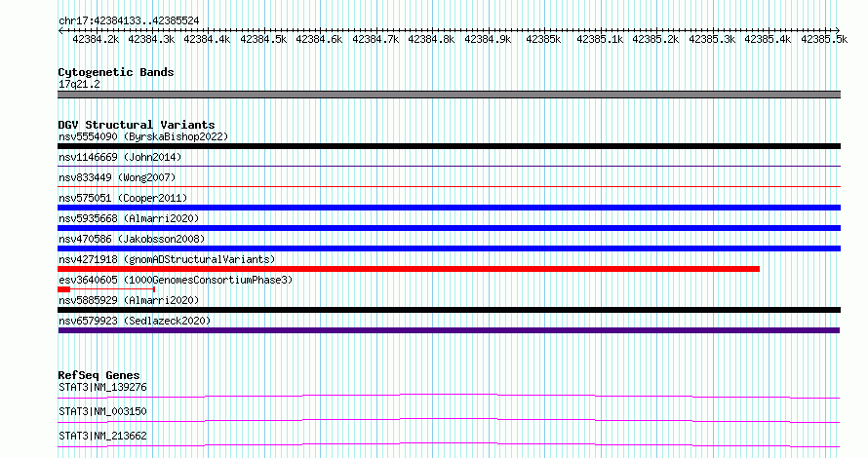The image size is (868, 458).
Task: Click the blue nsv5935668 variant bar
Action: click(449, 228)
